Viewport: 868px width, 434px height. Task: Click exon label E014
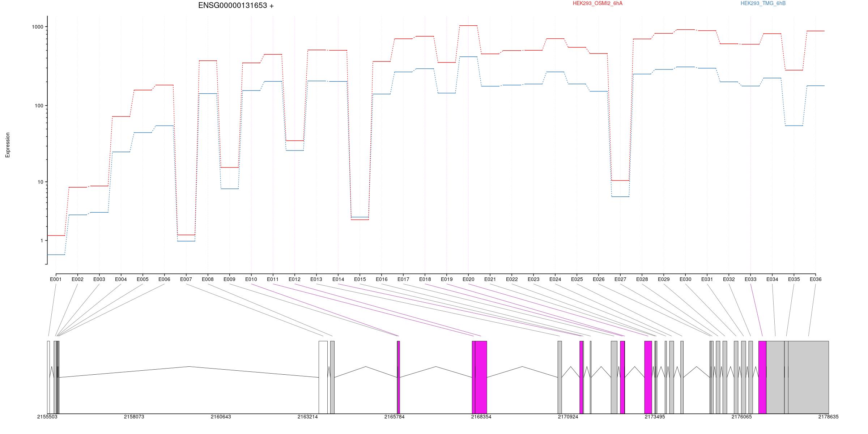[338, 279]
